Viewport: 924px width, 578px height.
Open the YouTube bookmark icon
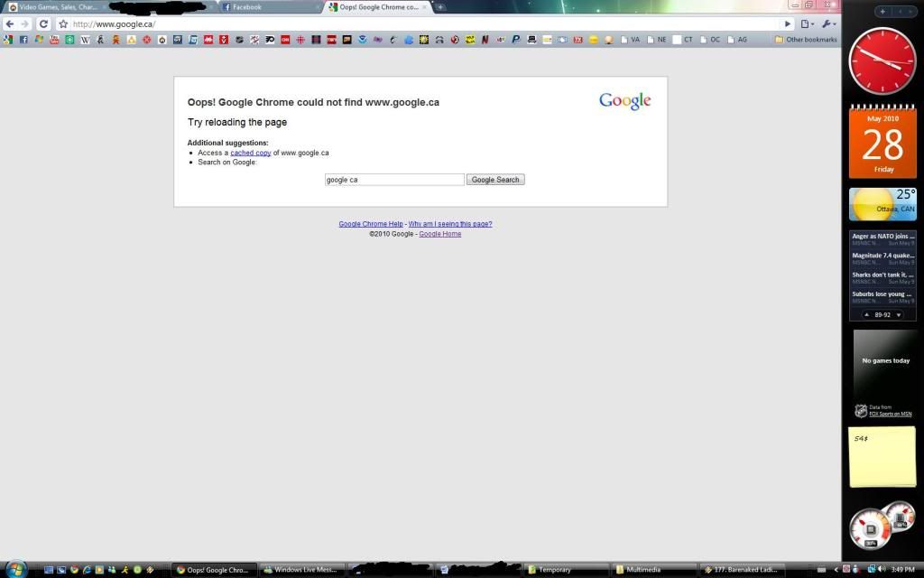54,40
